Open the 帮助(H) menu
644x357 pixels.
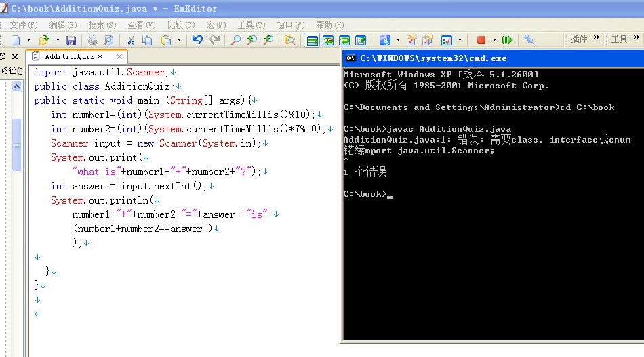tap(330, 25)
